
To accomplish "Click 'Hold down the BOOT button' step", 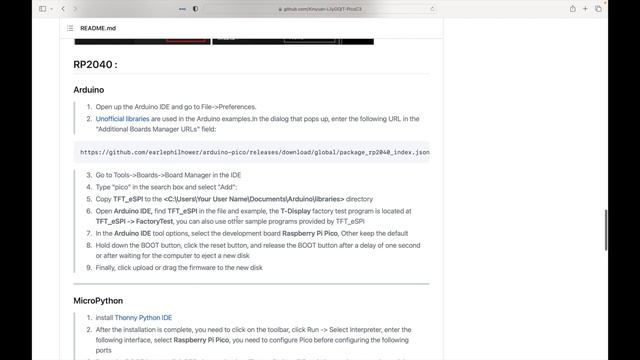I will [258, 251].
